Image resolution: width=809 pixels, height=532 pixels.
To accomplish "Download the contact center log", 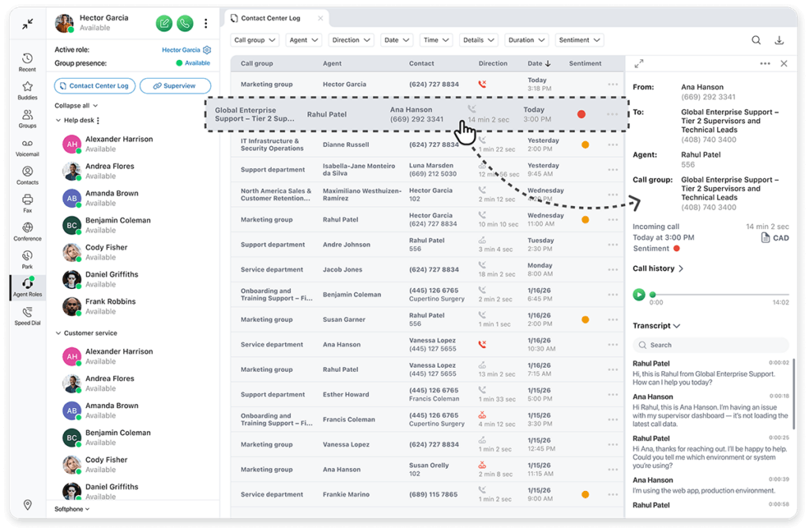I will pyautogui.click(x=780, y=40).
